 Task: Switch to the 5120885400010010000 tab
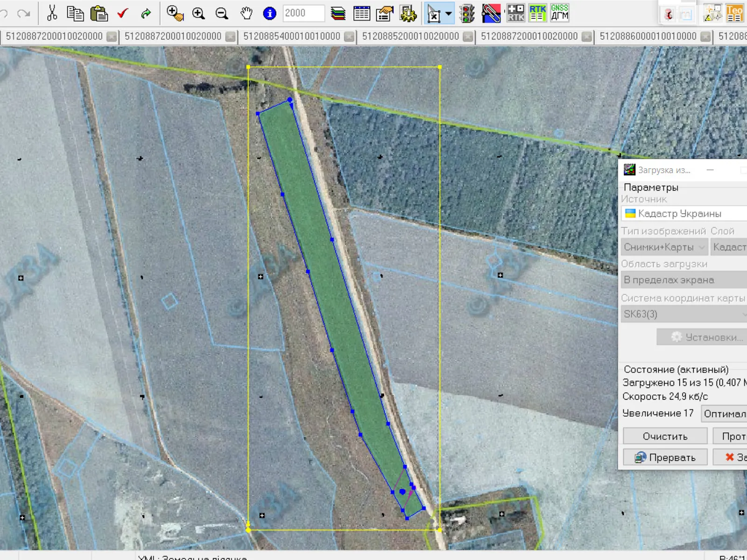click(291, 36)
